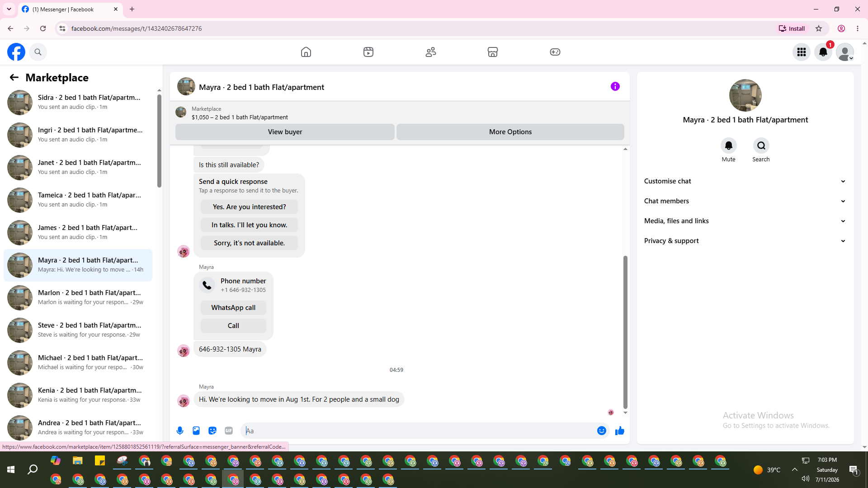Open the Gaming icon in top navigation
This screenshot has width=868, height=488.
555,52
